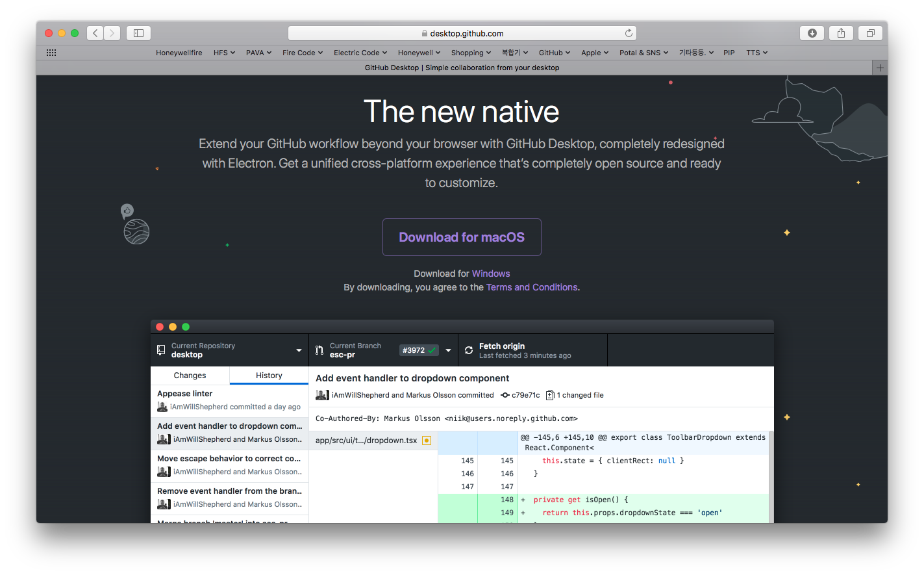The image size is (924, 575).
Task: Open the Current Repository dropdown arrow
Action: click(299, 350)
